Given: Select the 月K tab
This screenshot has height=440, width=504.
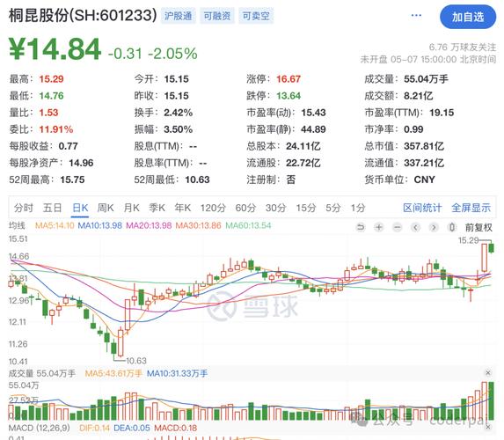Looking at the screenshot, I should (131, 208).
